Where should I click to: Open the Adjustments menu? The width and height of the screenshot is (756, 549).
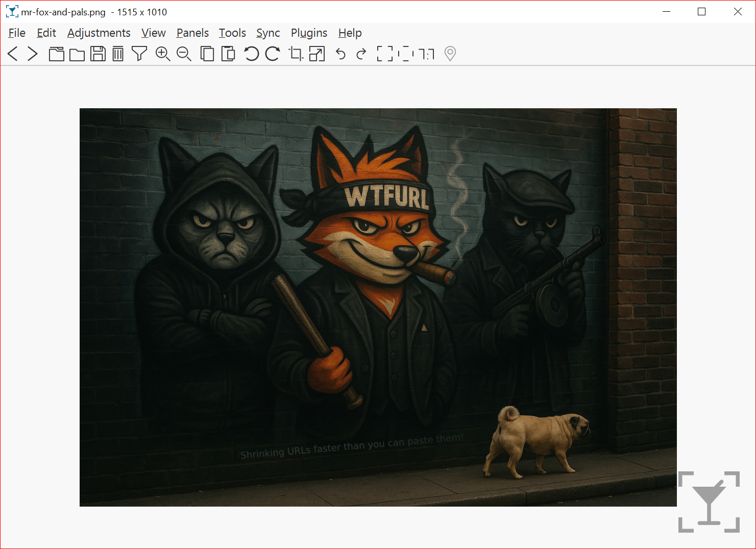coord(99,33)
